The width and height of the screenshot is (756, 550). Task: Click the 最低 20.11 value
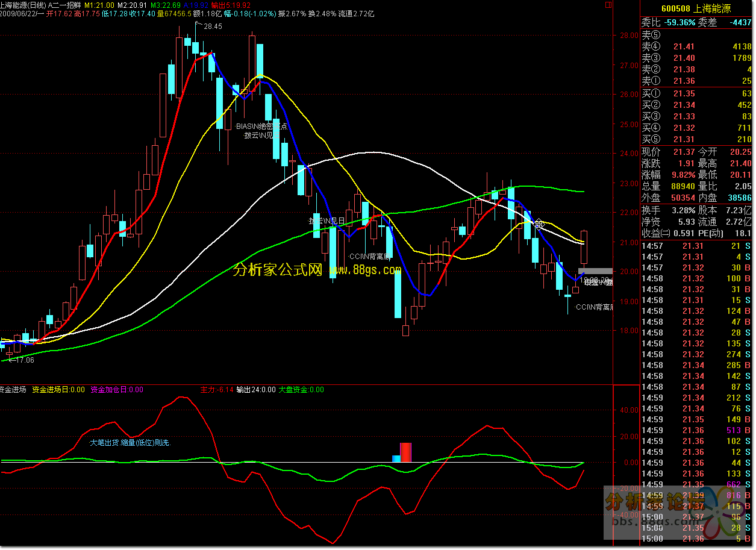click(741, 175)
